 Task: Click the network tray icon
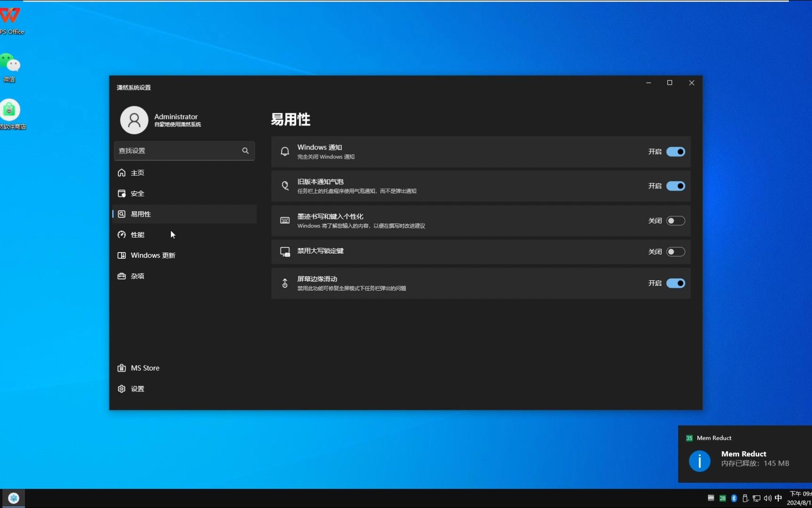click(757, 498)
